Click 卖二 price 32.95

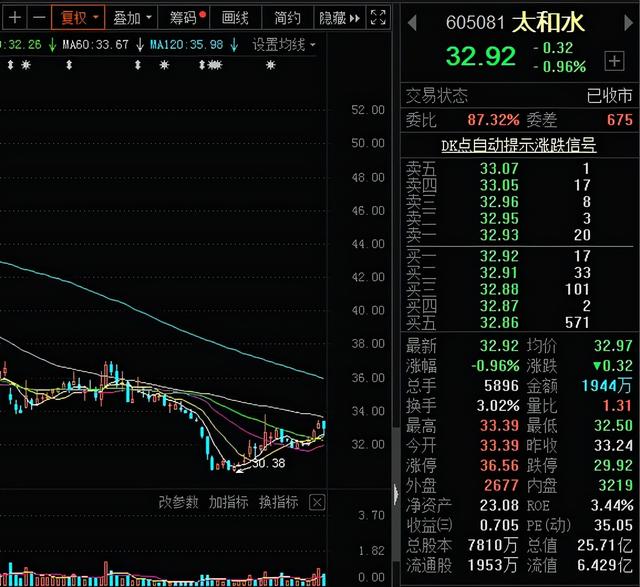pos(499,218)
